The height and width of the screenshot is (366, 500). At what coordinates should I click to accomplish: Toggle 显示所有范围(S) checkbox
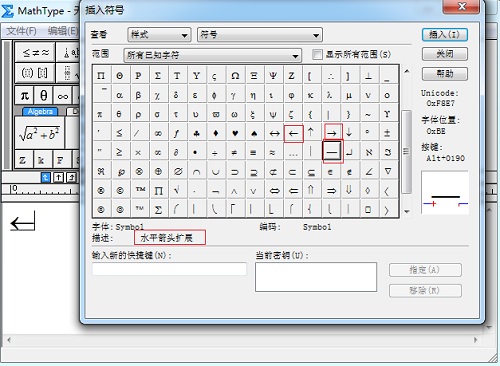(x=317, y=54)
